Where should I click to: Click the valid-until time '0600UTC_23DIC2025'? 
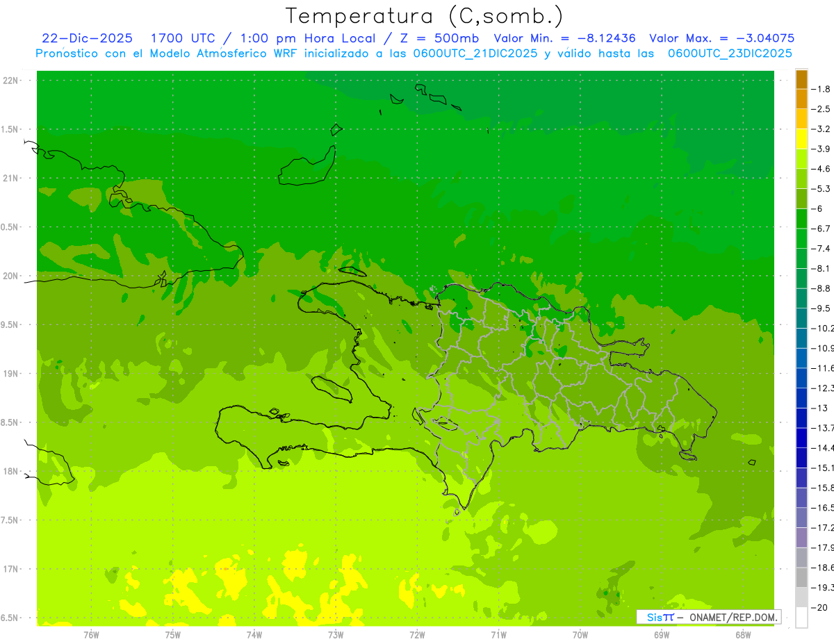click(730, 53)
